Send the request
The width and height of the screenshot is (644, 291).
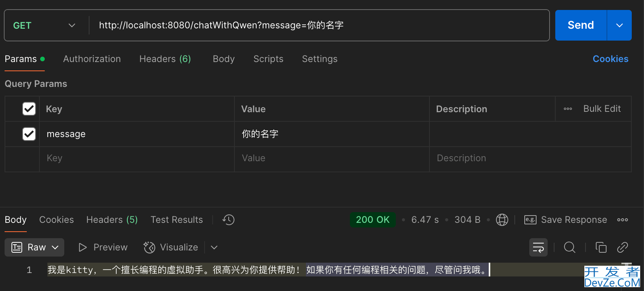(x=581, y=25)
